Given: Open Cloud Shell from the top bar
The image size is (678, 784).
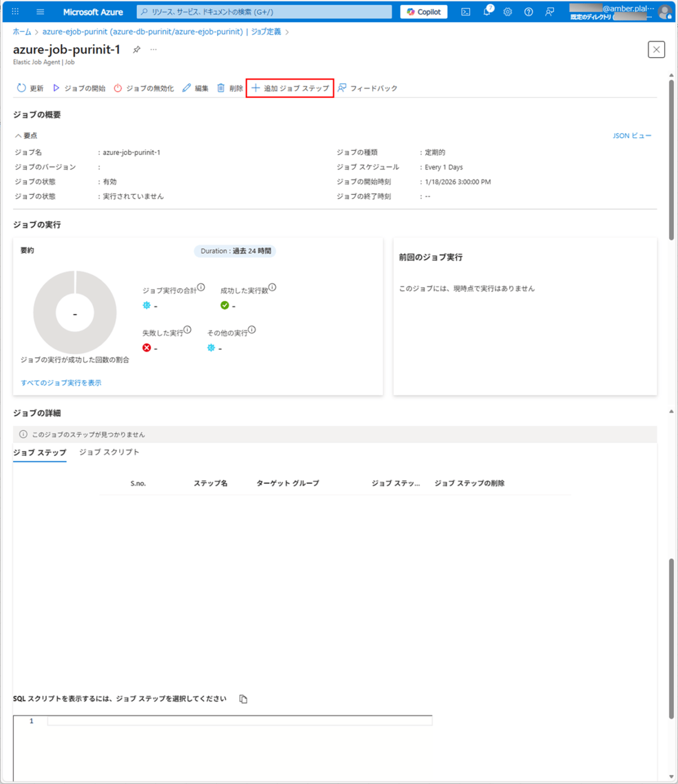Looking at the screenshot, I should pyautogui.click(x=466, y=11).
